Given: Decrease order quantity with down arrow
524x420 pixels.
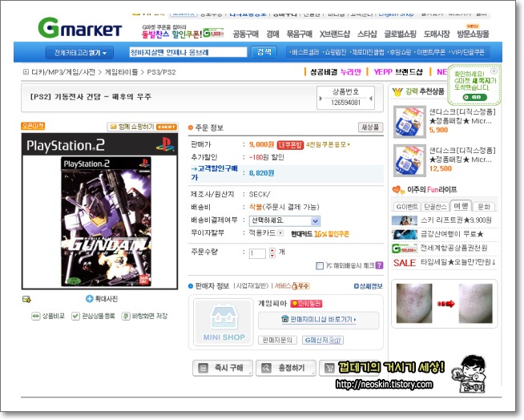Looking at the screenshot, I should pyautogui.click(x=272, y=256).
